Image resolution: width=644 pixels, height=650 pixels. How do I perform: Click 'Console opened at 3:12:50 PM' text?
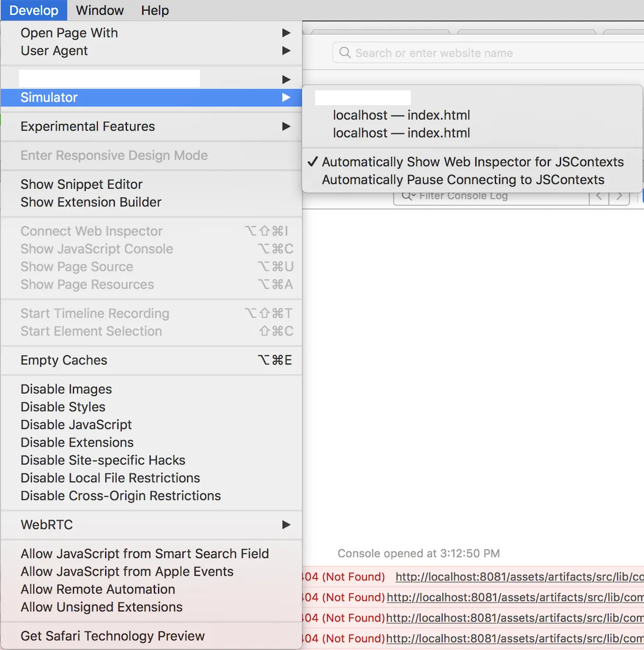pos(419,554)
